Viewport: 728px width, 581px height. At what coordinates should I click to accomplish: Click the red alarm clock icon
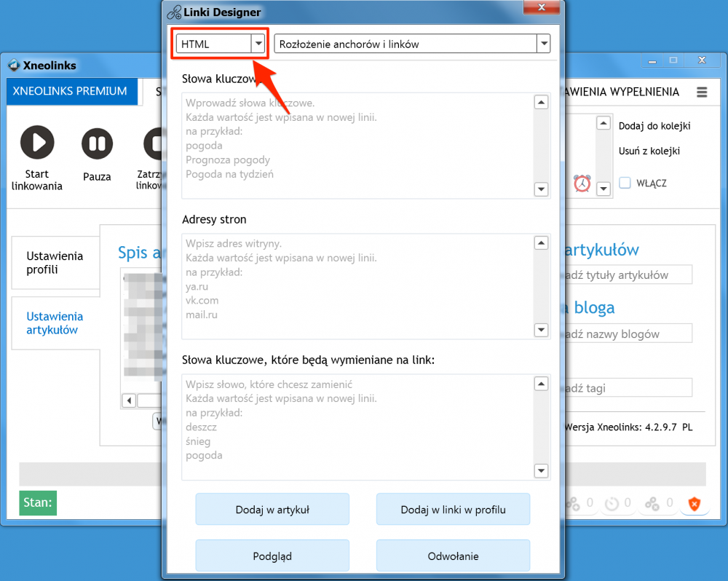coord(582,183)
